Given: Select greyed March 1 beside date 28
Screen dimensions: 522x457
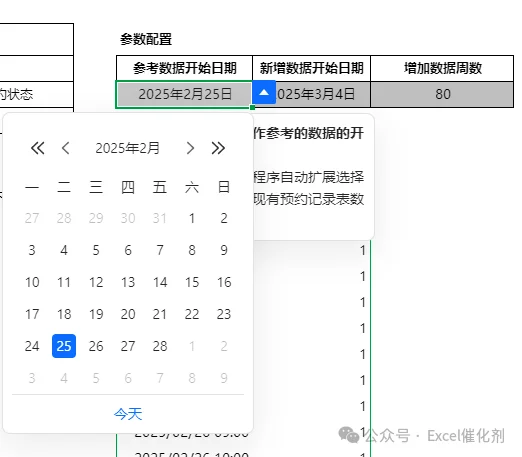Looking at the screenshot, I should point(192,346).
